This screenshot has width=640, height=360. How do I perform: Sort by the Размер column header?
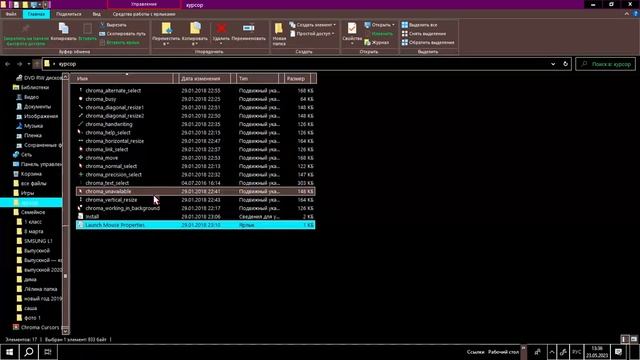[298, 78]
